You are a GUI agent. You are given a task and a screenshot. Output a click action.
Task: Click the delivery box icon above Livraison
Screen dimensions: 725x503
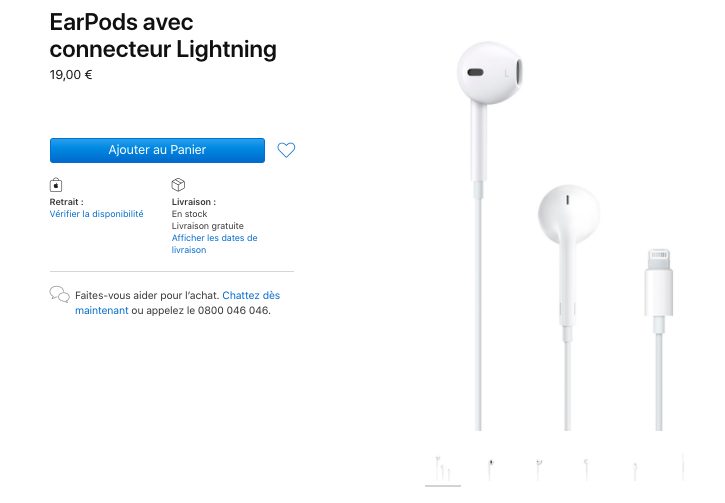coord(178,184)
